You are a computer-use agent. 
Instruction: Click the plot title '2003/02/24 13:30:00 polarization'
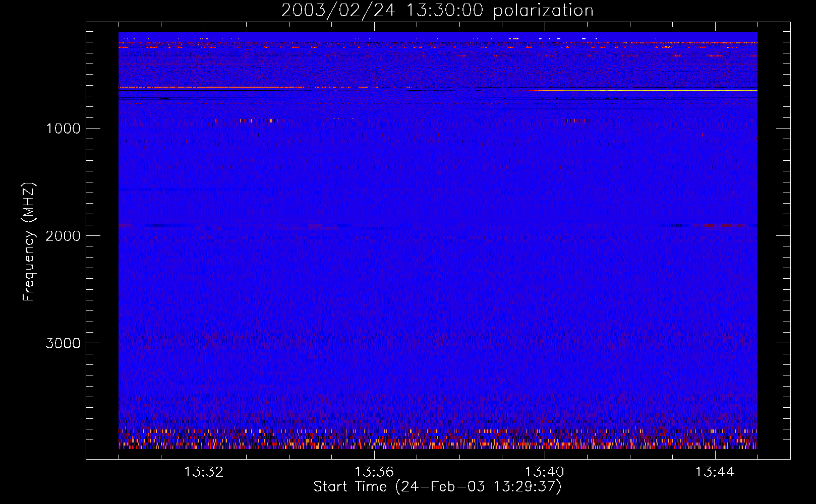[437, 10]
